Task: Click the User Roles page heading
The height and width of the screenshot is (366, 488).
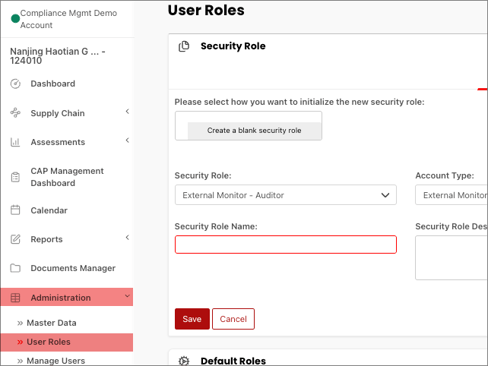Action: click(x=206, y=10)
